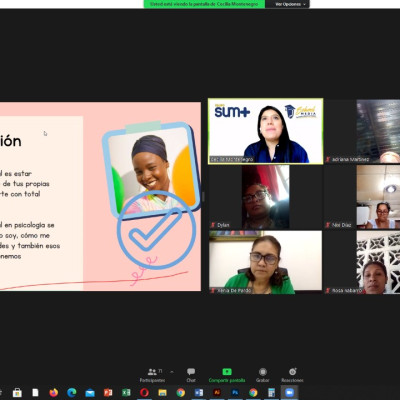Select Cecilia Montenegro's video tile

tap(266, 131)
